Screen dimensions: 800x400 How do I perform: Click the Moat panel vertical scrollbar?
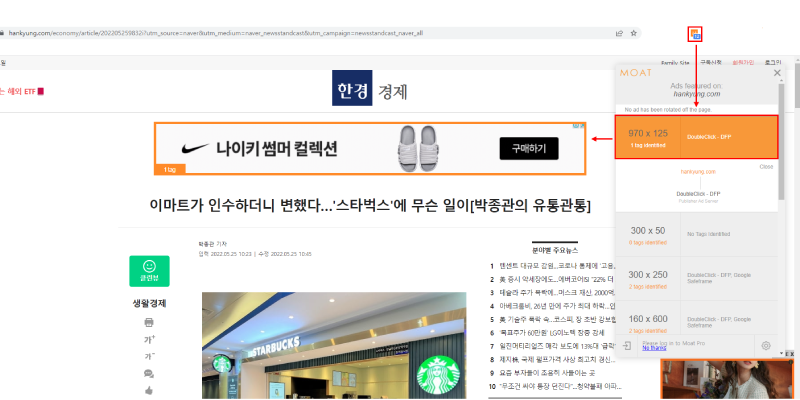tap(781, 142)
